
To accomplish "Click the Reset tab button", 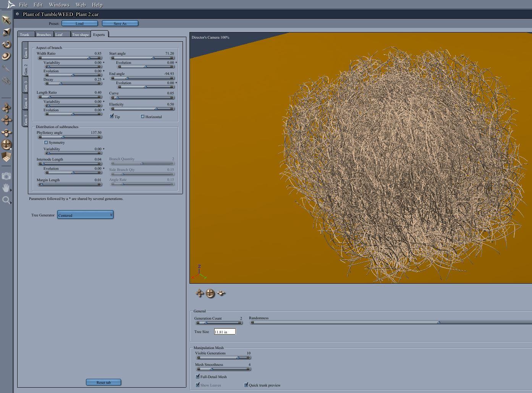I will click(103, 382).
